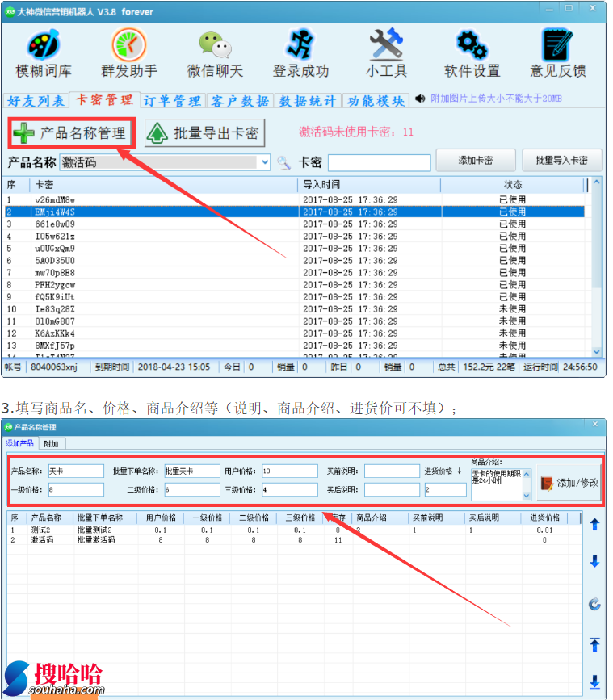
Task: Click the 批量导出卡密 button
Action: [204, 132]
